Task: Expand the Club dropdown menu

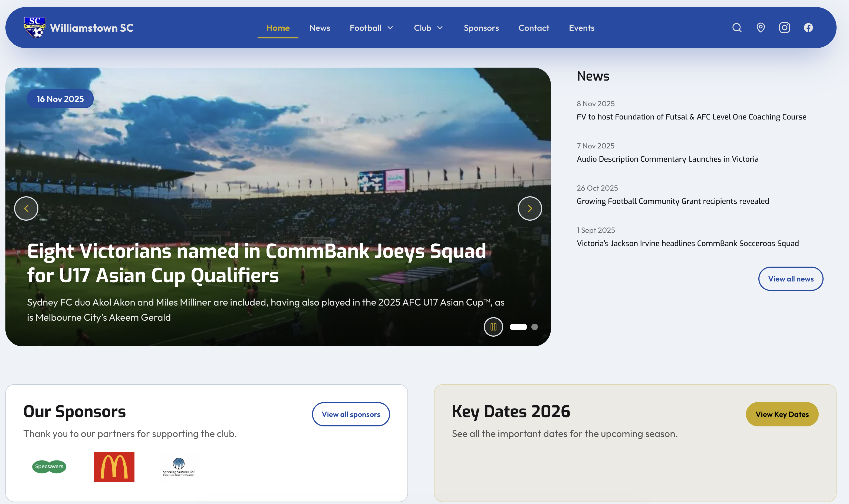Action: coord(428,28)
